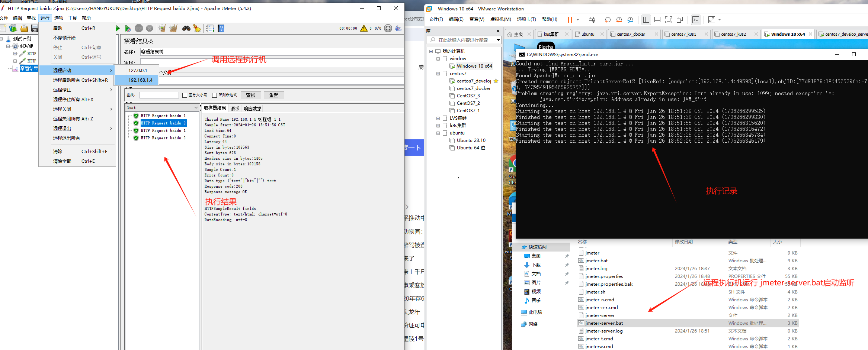Click the binoculars Search icon in JMeter toolbar
Image resolution: width=868 pixels, height=350 pixels.
coord(186,28)
